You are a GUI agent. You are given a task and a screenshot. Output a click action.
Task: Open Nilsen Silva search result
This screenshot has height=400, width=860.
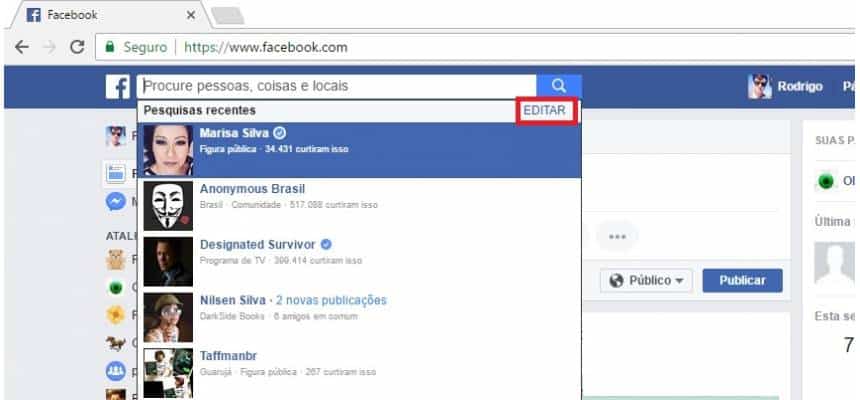pyautogui.click(x=359, y=317)
